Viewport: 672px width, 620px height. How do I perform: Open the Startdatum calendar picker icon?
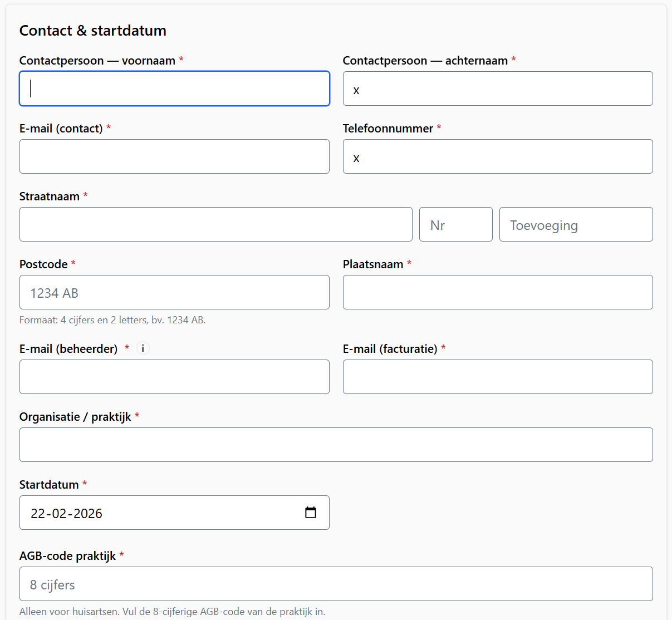point(311,513)
